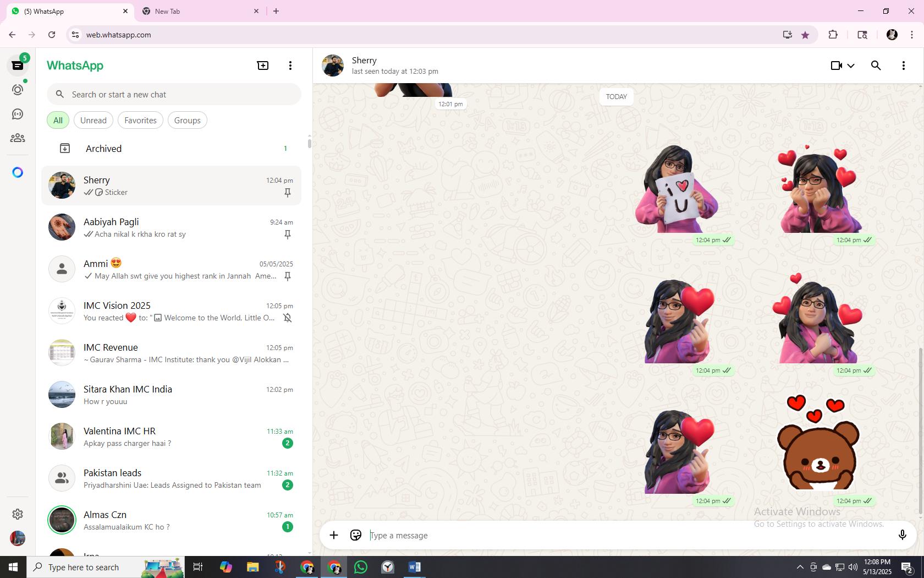924x578 pixels.
Task: Bookmark star icon in address bar
Action: coord(805,35)
